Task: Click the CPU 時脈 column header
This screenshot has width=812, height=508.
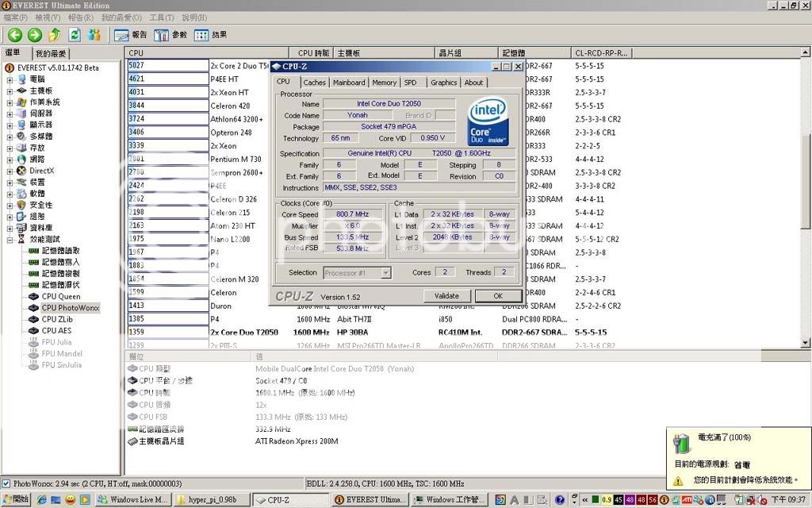Action: (x=310, y=53)
